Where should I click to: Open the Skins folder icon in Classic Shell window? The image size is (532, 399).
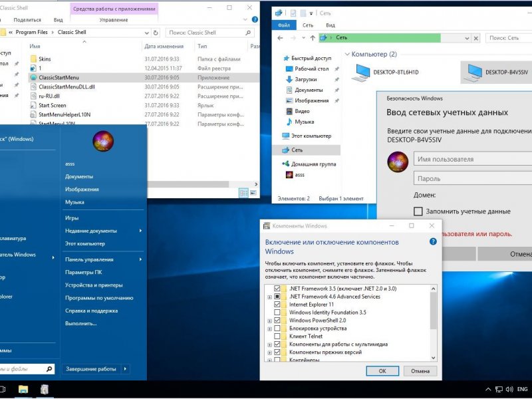point(33,59)
